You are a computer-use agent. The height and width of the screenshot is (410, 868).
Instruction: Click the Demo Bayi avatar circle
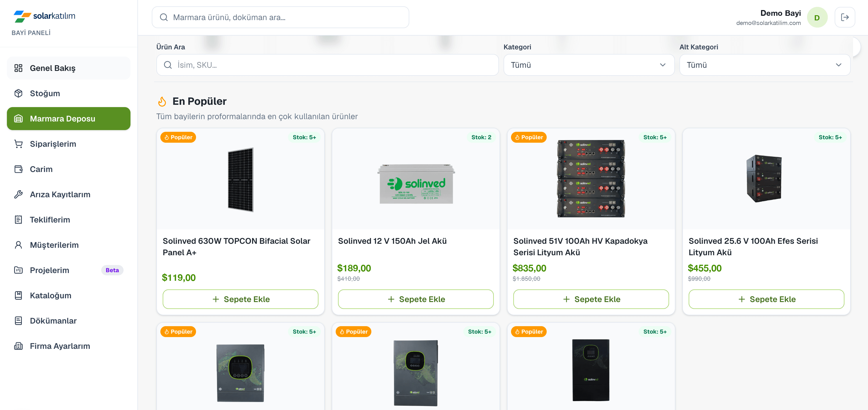817,17
